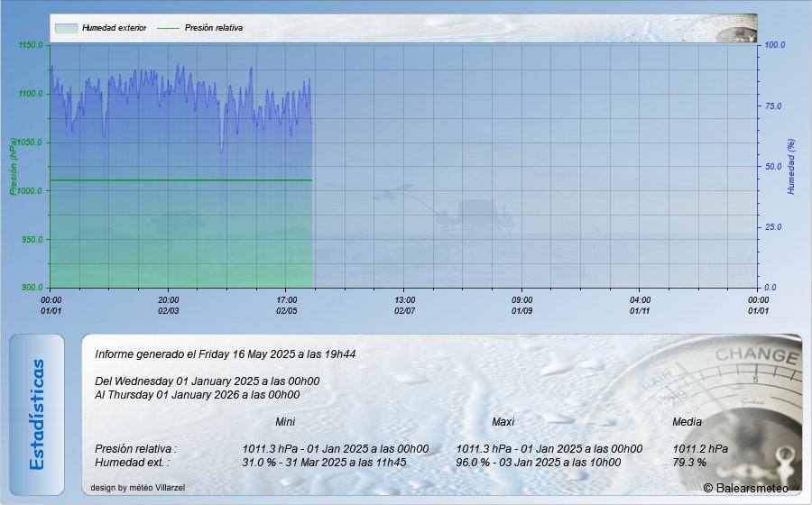Viewport: 812px width, 505px height.
Task: Click the 'Media' column header
Action: coord(687,422)
